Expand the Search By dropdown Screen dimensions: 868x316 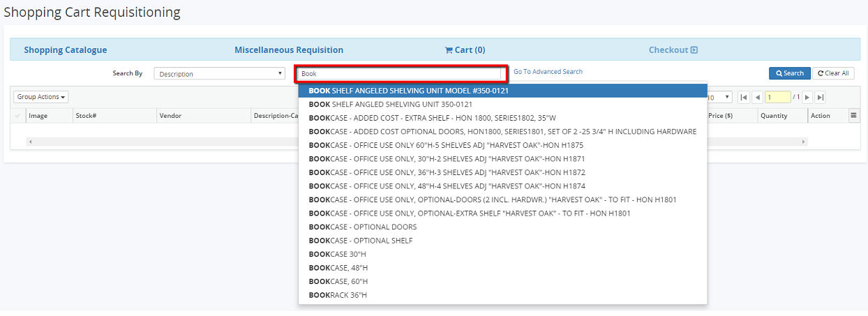[x=220, y=74]
